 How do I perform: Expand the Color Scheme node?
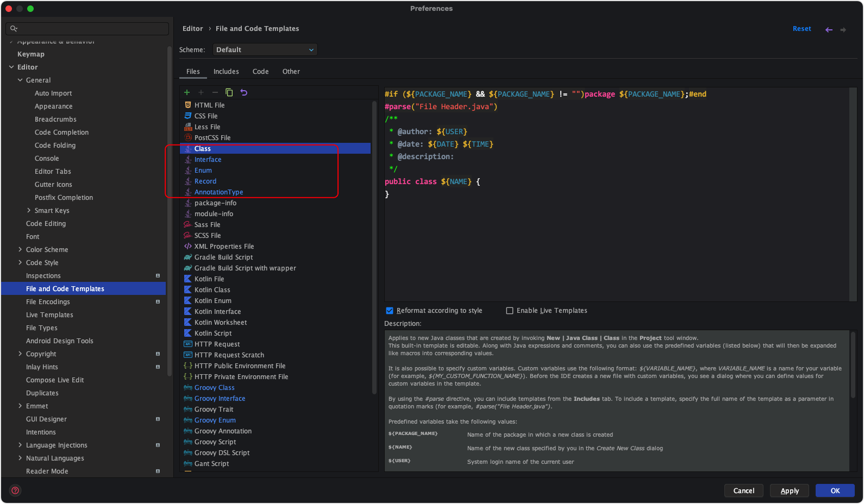(20, 250)
